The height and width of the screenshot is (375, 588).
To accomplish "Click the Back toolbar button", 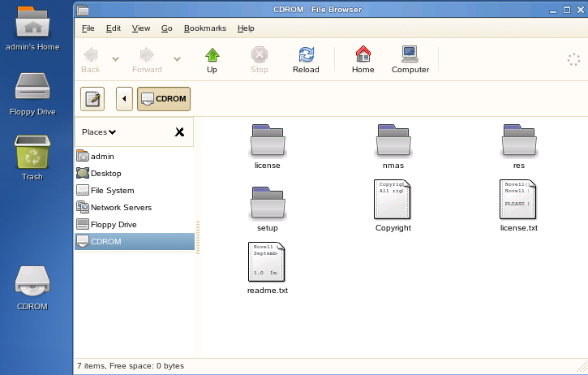I will click(x=91, y=60).
